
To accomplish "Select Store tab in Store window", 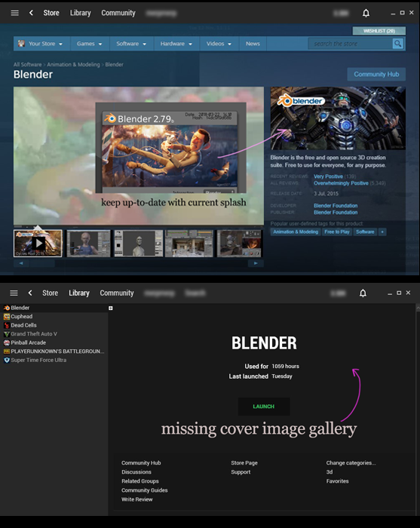I will click(x=51, y=13).
